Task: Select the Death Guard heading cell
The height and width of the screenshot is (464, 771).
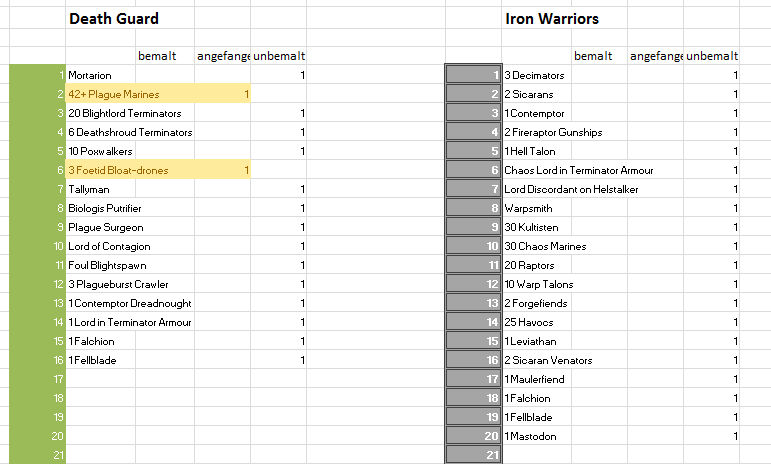Action: click(112, 19)
